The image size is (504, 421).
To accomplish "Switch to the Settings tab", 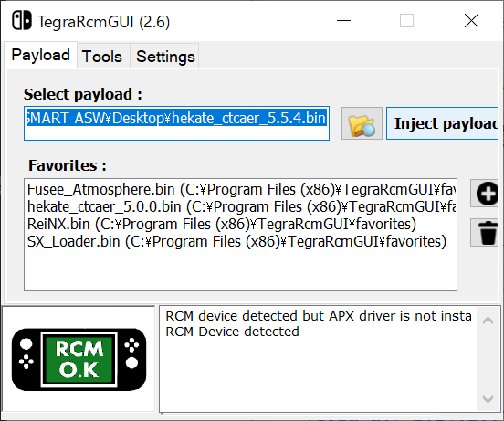I will tap(165, 57).
